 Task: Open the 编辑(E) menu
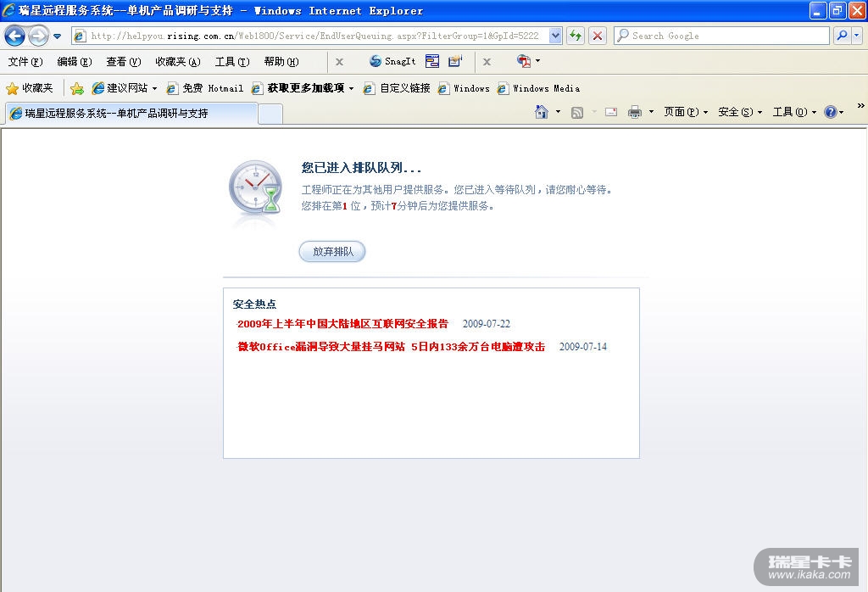click(75, 61)
